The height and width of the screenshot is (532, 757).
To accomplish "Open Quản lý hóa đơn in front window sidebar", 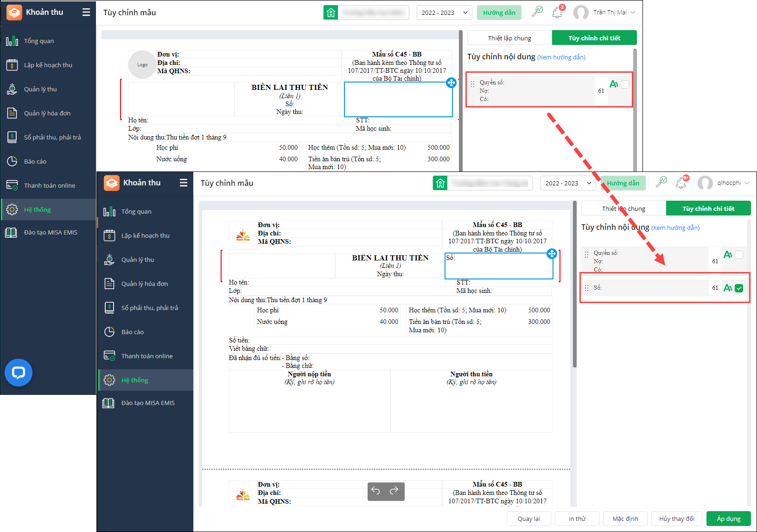I will coord(145,284).
